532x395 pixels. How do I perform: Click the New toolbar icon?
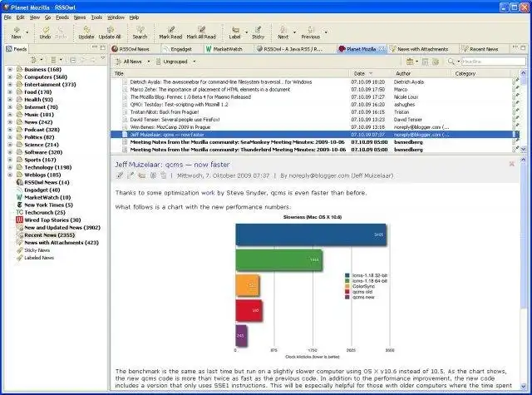[17, 30]
